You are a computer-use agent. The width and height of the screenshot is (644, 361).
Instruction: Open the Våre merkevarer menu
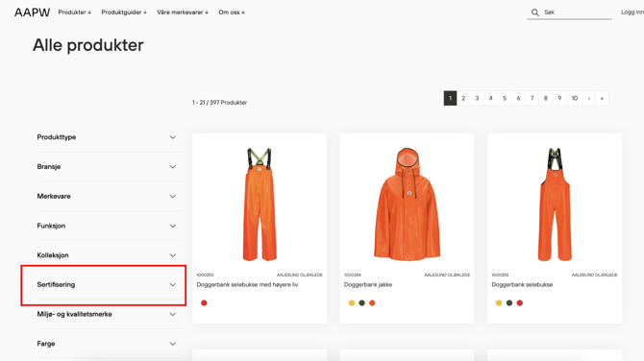[183, 12]
